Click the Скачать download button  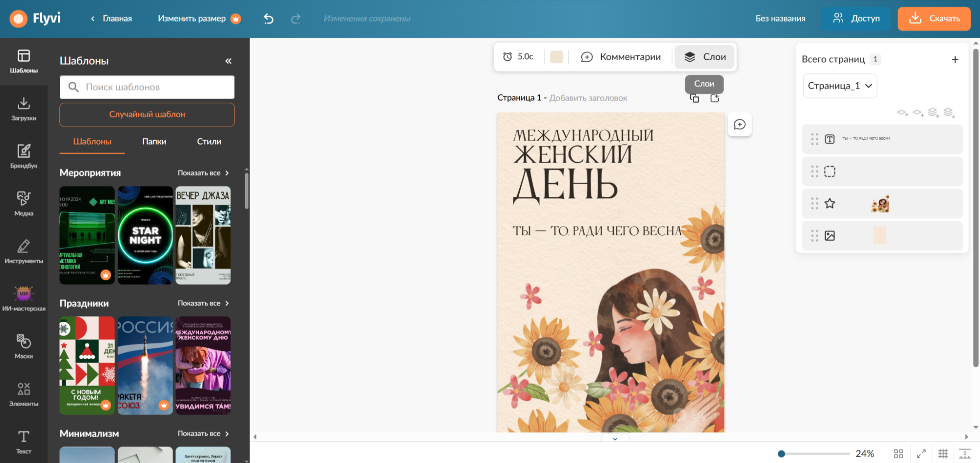(x=933, y=19)
